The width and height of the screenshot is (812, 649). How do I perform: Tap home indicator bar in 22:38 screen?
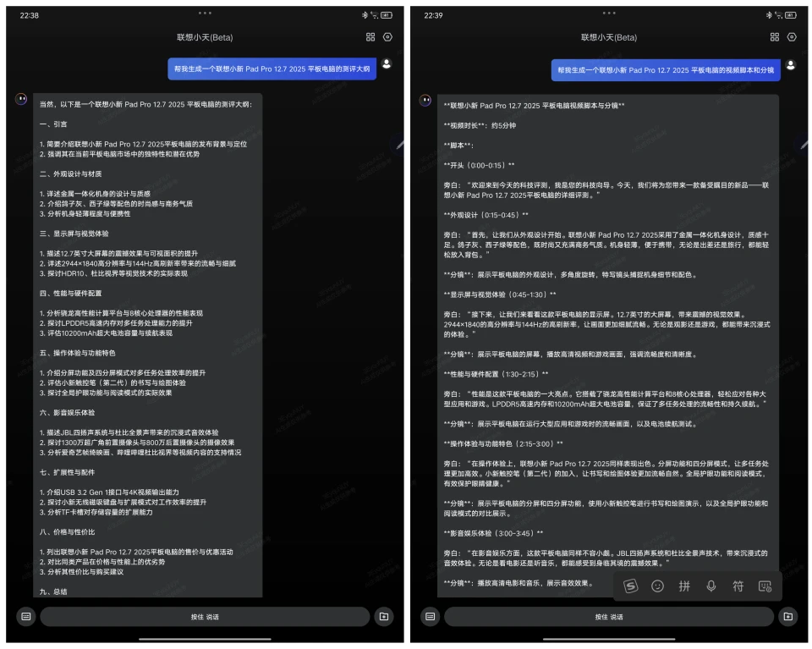pyautogui.click(x=205, y=639)
